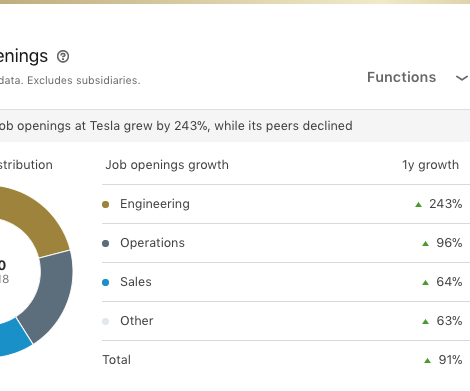Screen dimensions: 470x391
Task: Click the slate Operations donut segment
Action: pyautogui.click(x=50, y=293)
